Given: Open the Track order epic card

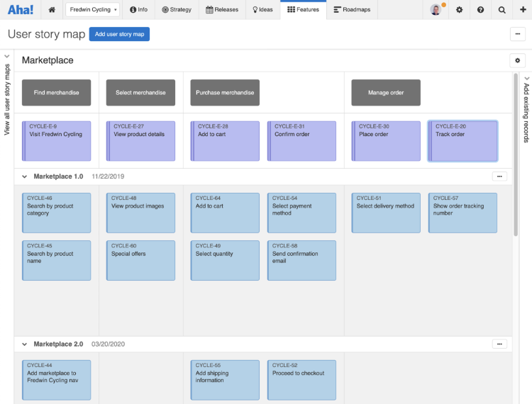Looking at the screenshot, I should (x=462, y=141).
